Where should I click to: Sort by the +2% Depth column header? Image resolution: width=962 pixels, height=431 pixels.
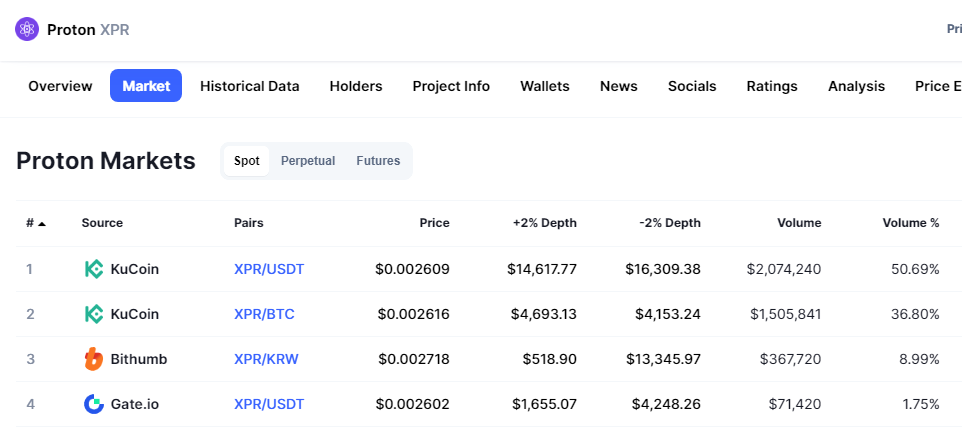pyautogui.click(x=545, y=223)
